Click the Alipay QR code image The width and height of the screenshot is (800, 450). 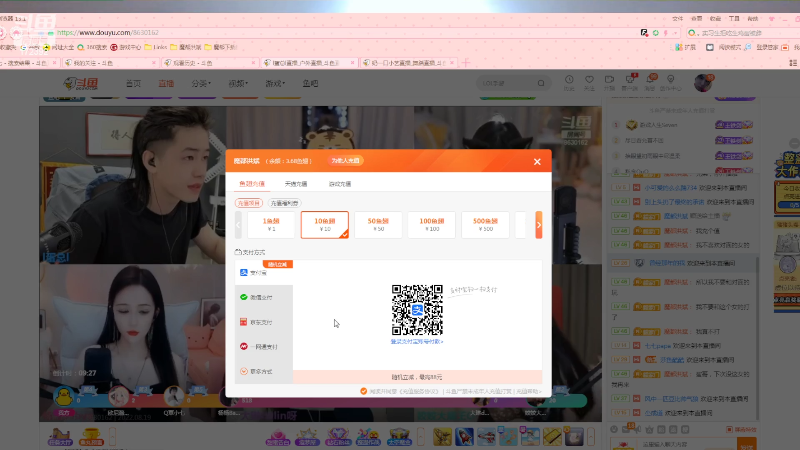coord(417,310)
